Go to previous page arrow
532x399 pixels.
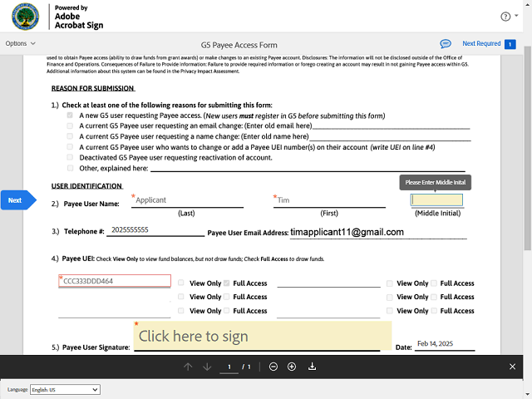tap(188, 367)
